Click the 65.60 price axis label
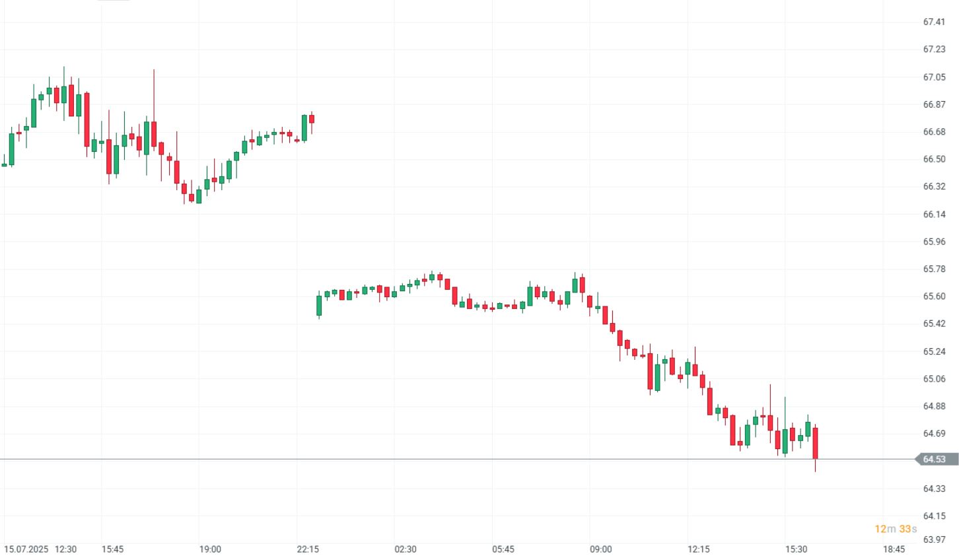959x560 pixels. [934, 297]
